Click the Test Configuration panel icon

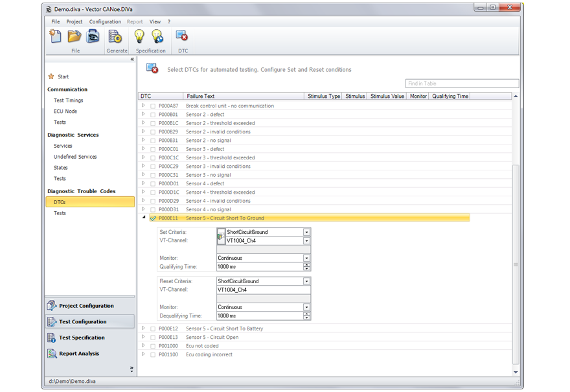52,322
